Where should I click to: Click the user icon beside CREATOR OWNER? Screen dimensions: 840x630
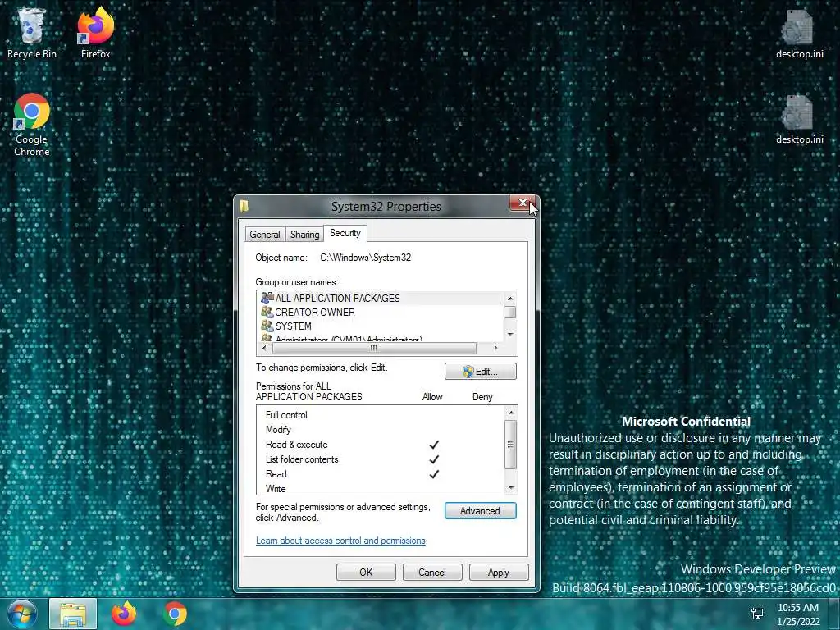[267, 311]
